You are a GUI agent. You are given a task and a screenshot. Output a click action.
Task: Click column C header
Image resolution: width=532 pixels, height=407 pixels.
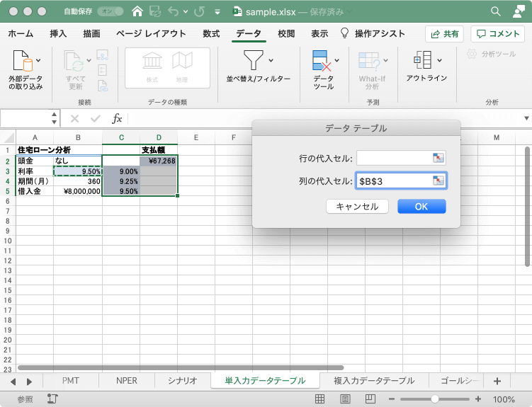(121, 137)
